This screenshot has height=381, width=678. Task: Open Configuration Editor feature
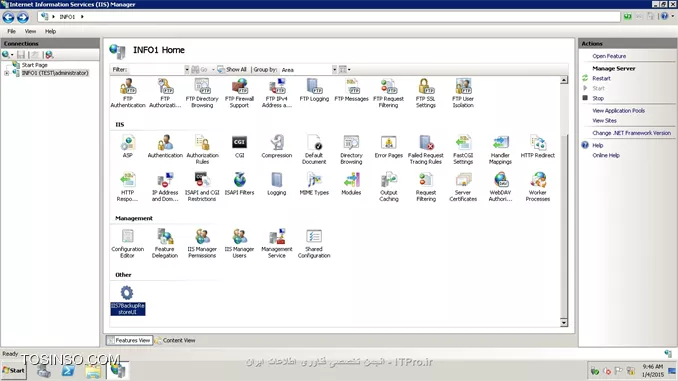(x=128, y=243)
